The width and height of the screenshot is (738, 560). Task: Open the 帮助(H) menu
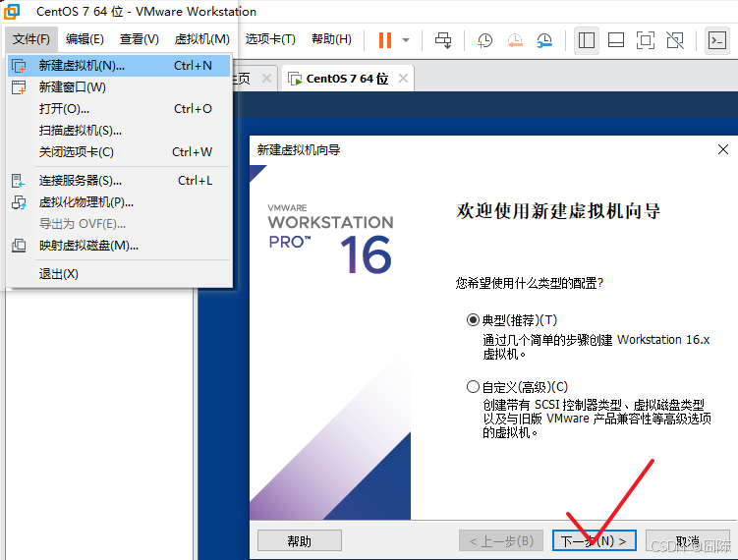[331, 39]
